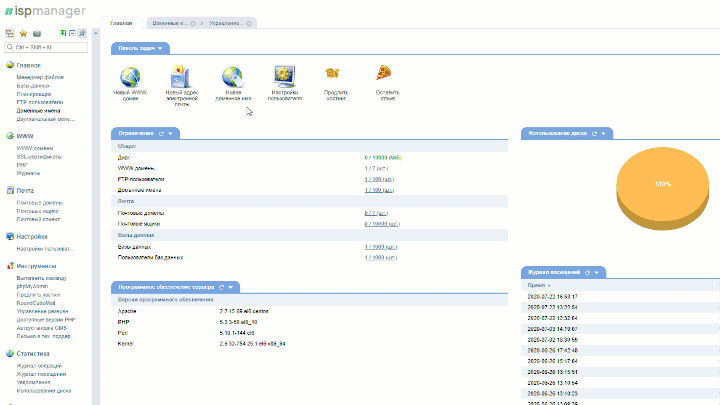Click the Продлить хостинг icon
Screen dimensions: 720x405
pos(332,73)
